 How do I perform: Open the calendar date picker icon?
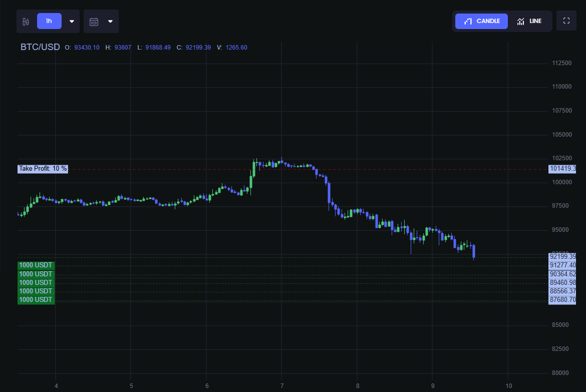coord(95,21)
